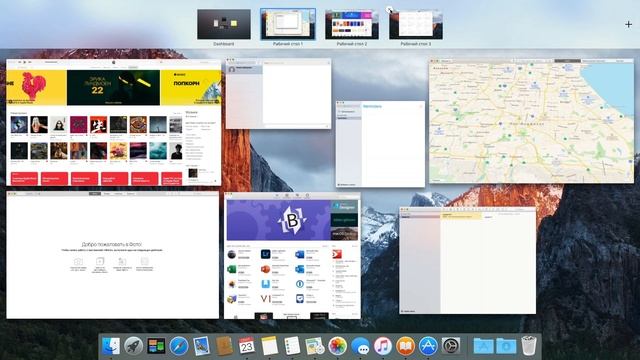Add a new desktop with plus button
Screen dimensions: 640x360
[629, 24]
